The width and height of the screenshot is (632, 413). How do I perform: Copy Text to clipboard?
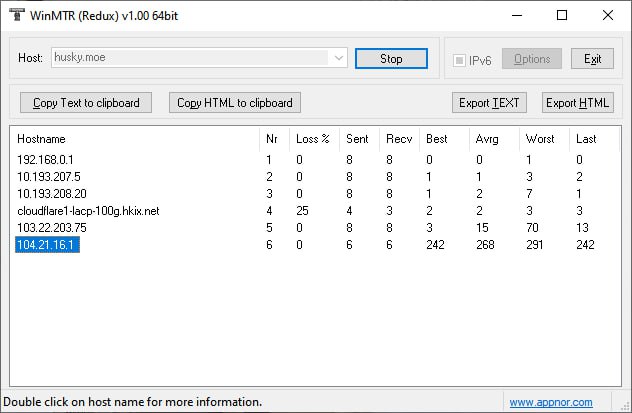coord(86,103)
